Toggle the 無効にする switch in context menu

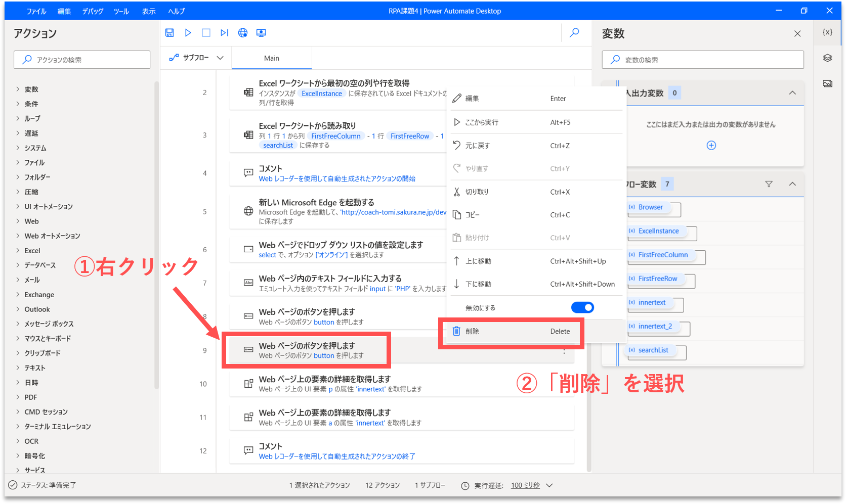(582, 307)
